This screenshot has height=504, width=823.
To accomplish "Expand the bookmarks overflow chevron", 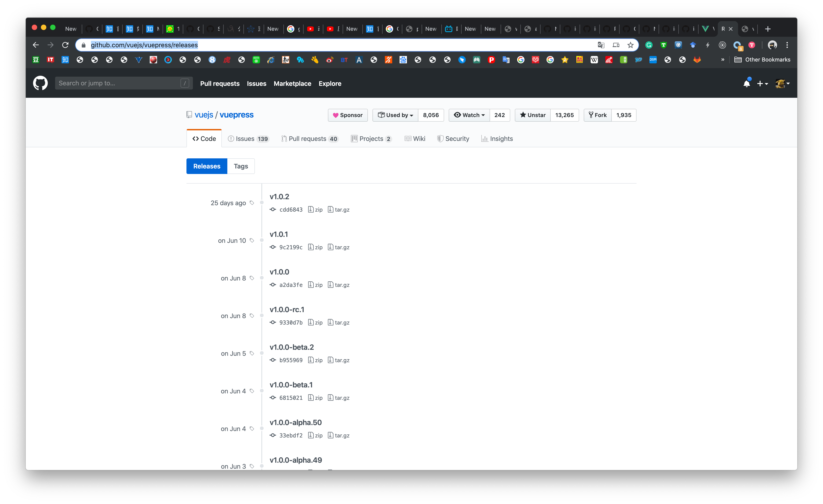I will (x=722, y=60).
